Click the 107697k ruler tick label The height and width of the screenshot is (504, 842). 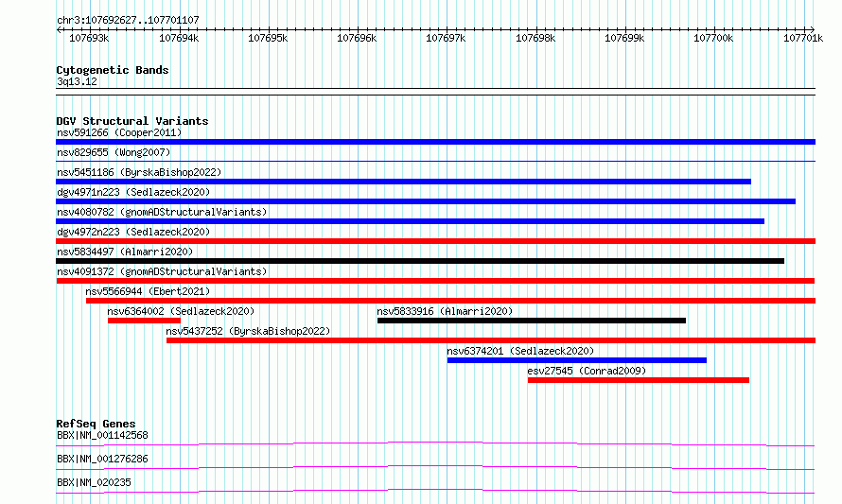[446, 38]
